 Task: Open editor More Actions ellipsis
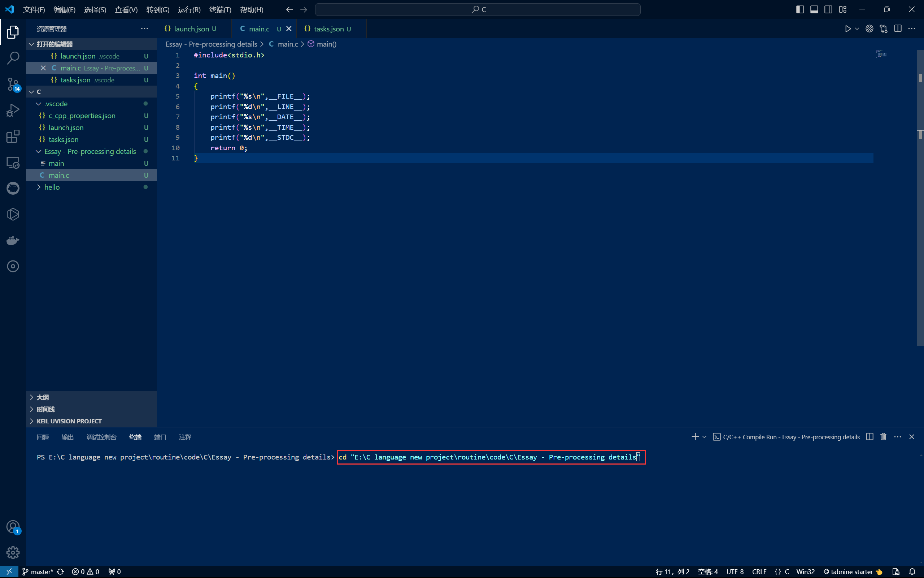coord(912,29)
